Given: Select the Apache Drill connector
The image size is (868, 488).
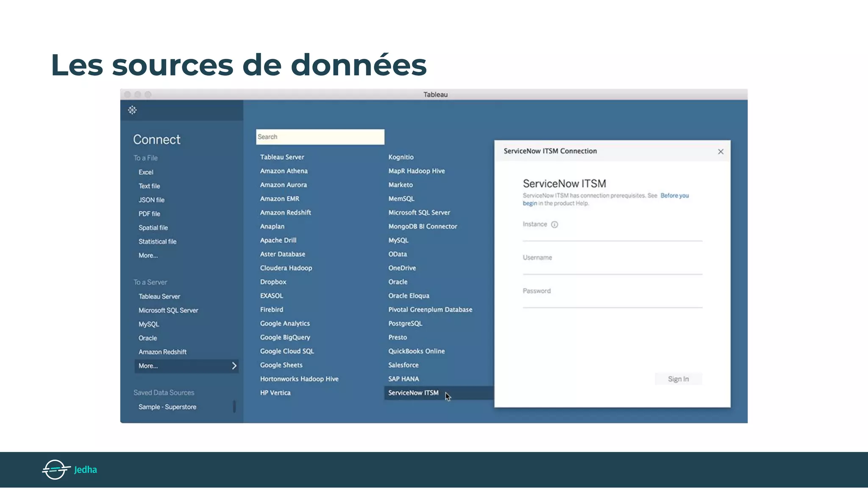Looking at the screenshot, I should [x=278, y=240].
